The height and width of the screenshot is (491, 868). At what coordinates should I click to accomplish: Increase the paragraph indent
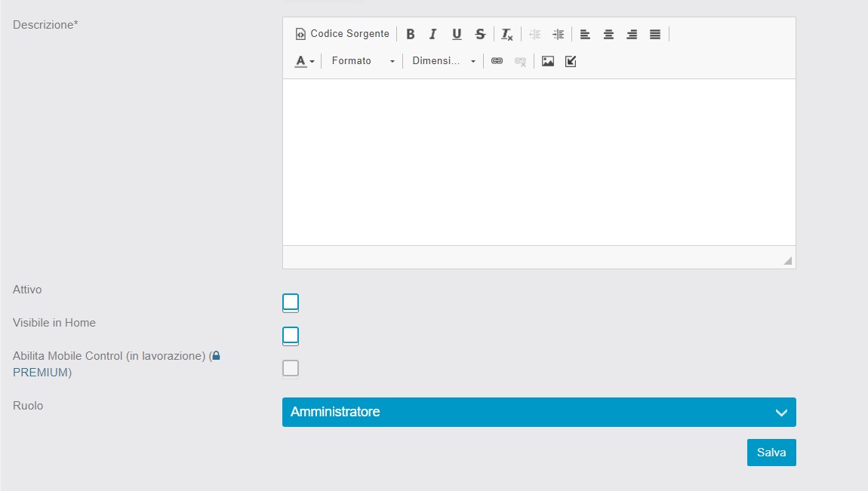(x=559, y=34)
